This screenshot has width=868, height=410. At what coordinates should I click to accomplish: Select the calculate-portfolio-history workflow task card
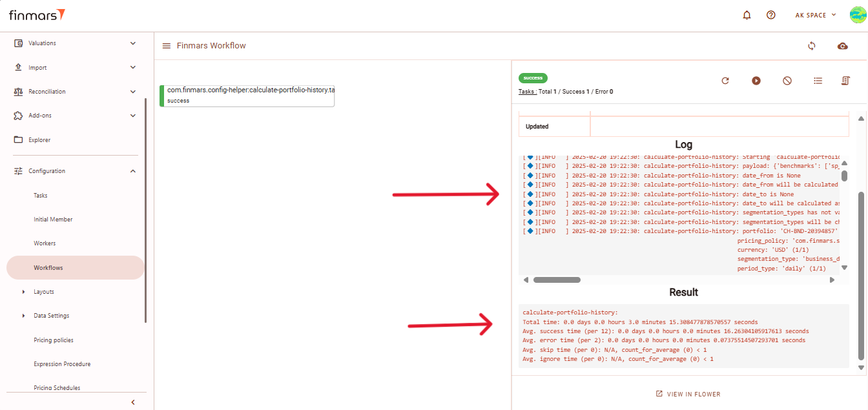247,96
